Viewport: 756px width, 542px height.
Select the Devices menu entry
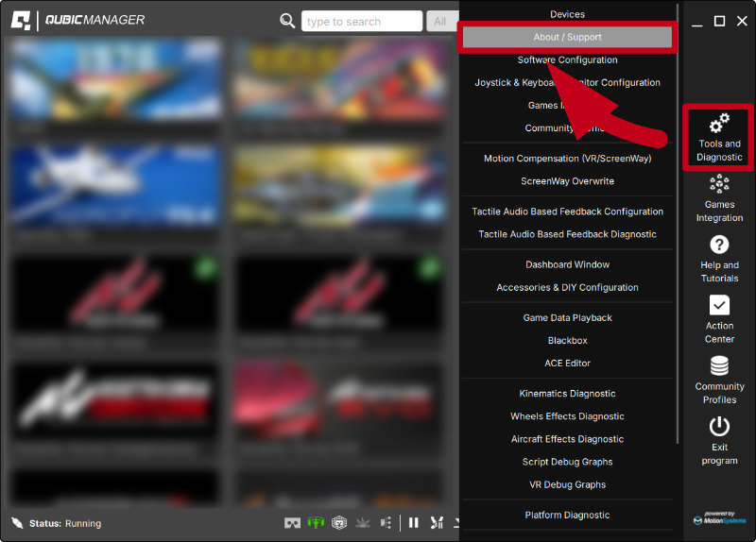coord(567,14)
